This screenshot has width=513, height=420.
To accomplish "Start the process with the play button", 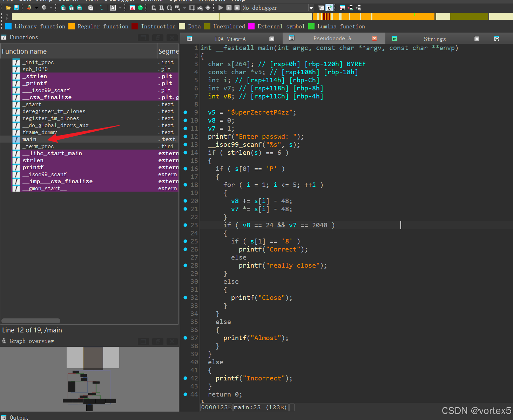I will [x=221, y=8].
